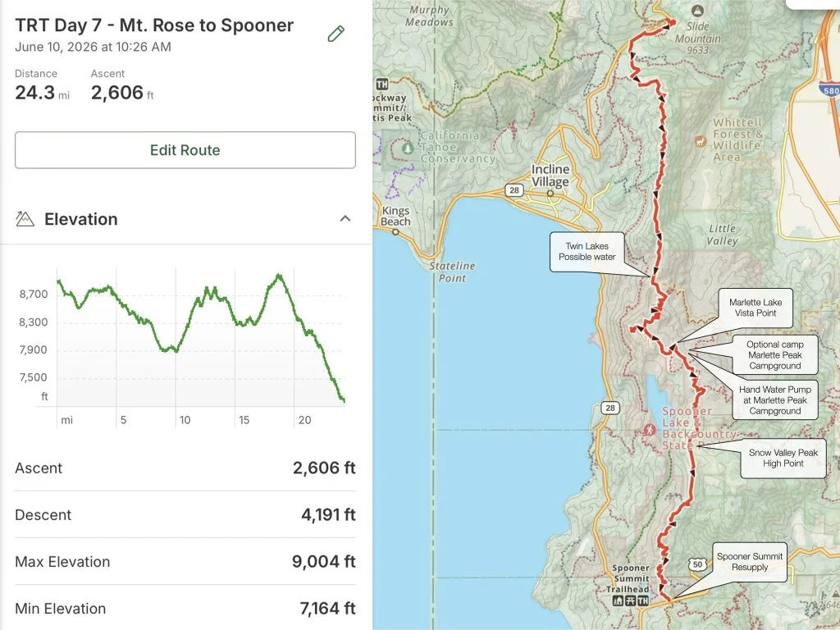Click the elevation chart peak near mile 18
This screenshot has width=840, height=630.
point(279,276)
